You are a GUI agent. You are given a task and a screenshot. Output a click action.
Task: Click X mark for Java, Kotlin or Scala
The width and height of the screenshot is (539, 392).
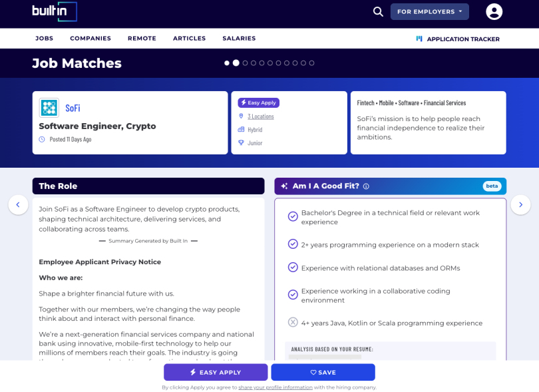tap(293, 322)
